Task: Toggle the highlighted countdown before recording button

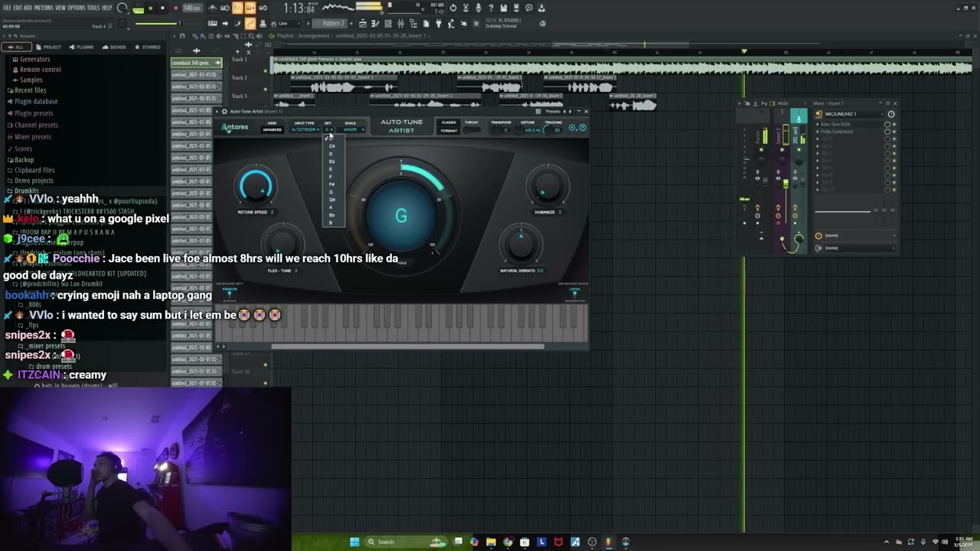Action: point(237,8)
